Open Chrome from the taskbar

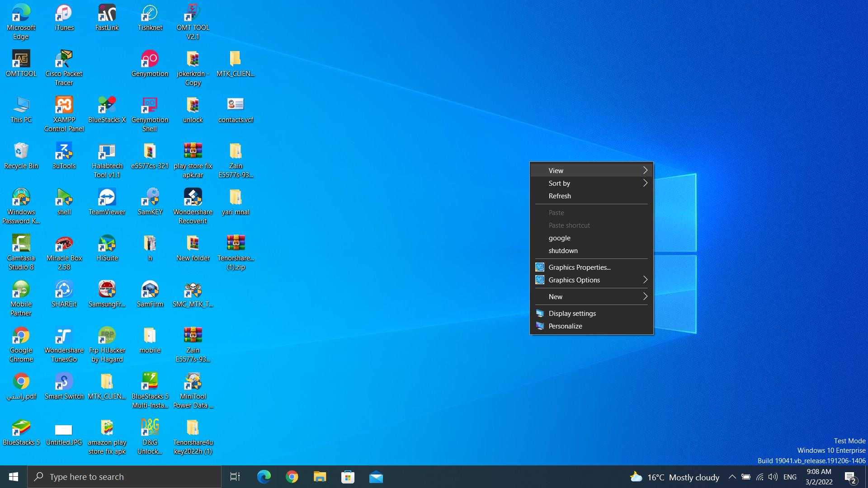tap(292, 477)
